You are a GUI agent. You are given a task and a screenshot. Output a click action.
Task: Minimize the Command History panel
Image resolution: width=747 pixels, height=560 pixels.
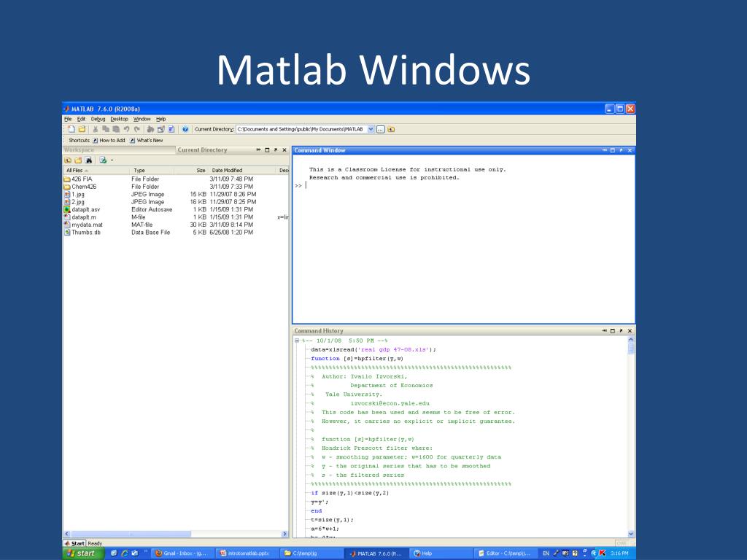pos(604,330)
